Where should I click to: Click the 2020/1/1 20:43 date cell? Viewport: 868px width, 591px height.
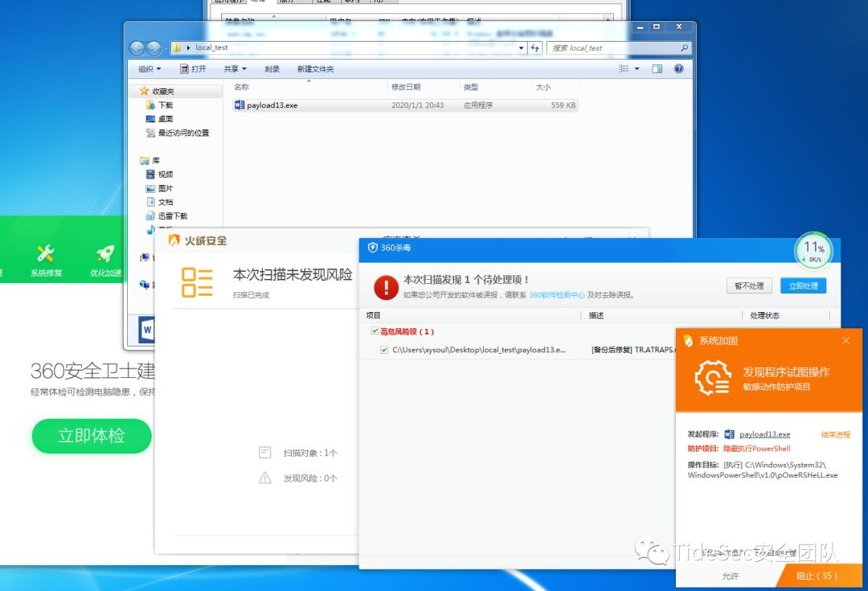pos(417,105)
